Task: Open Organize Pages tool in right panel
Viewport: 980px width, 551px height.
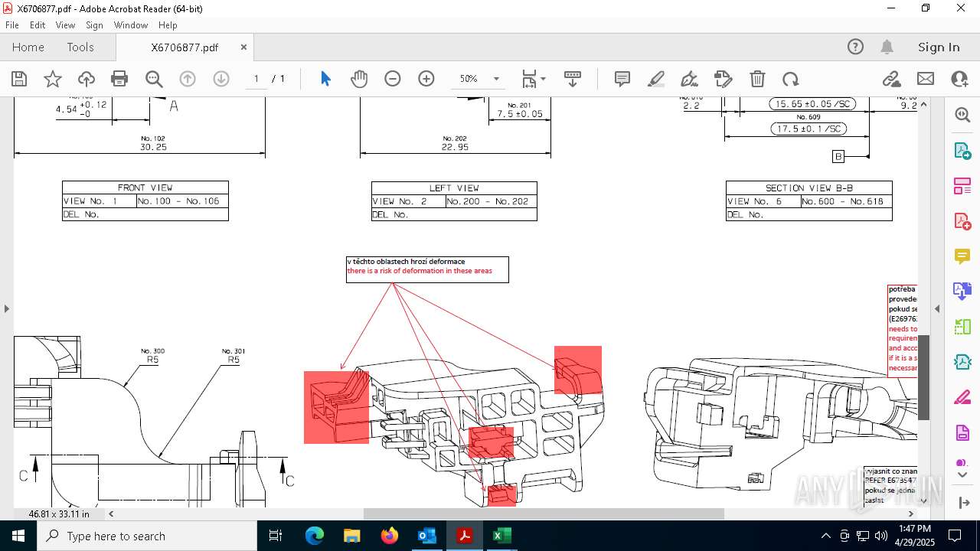Action: [962, 185]
